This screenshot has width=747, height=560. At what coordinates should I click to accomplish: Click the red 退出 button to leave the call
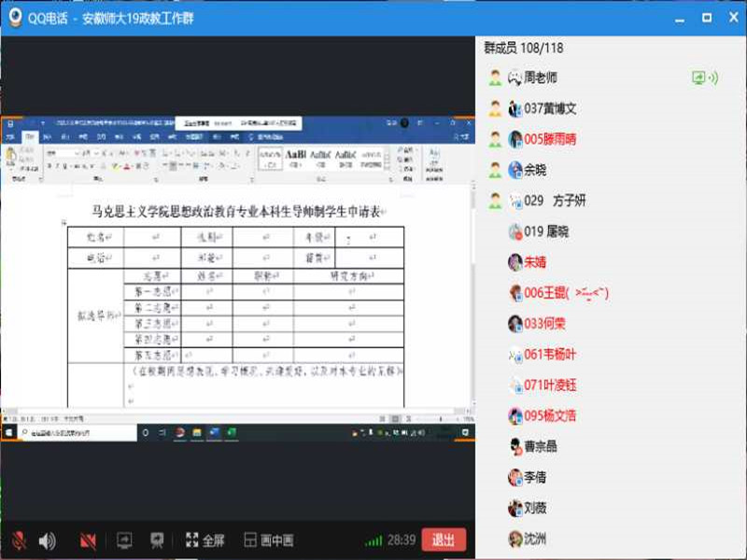pos(444,539)
